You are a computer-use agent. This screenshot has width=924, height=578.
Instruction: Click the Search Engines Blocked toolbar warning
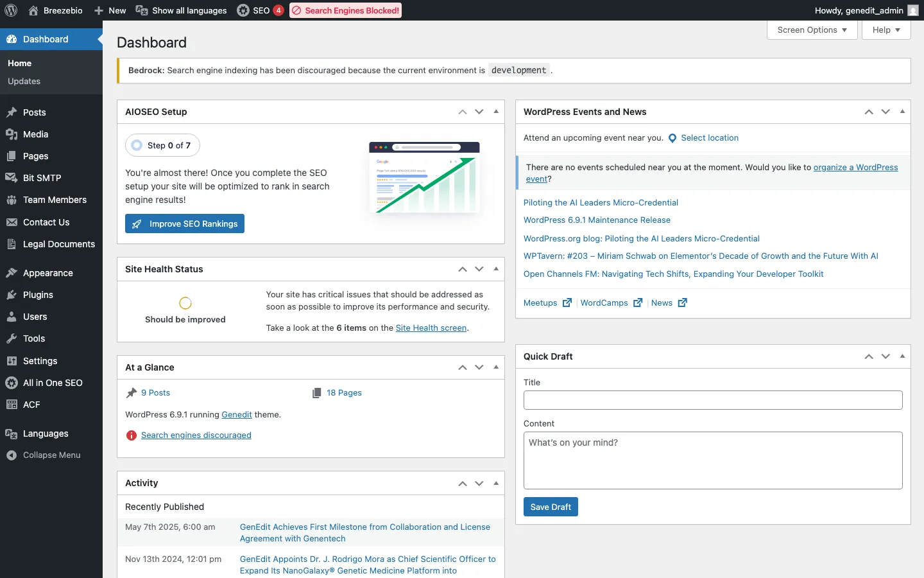pyautogui.click(x=345, y=10)
